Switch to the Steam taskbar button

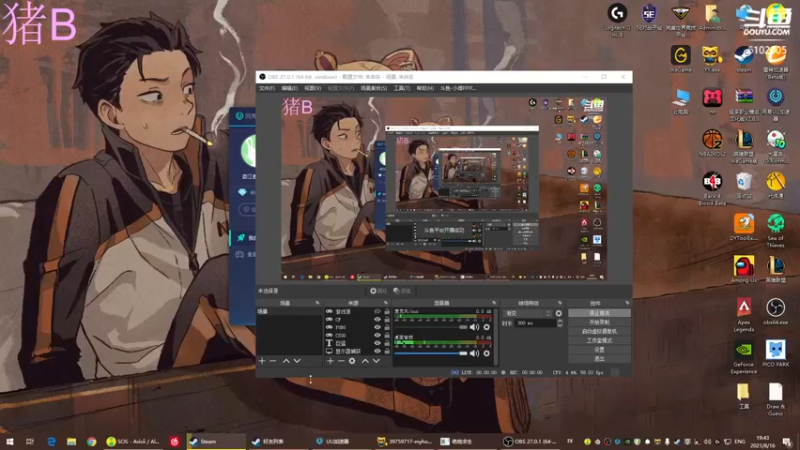click(x=215, y=441)
